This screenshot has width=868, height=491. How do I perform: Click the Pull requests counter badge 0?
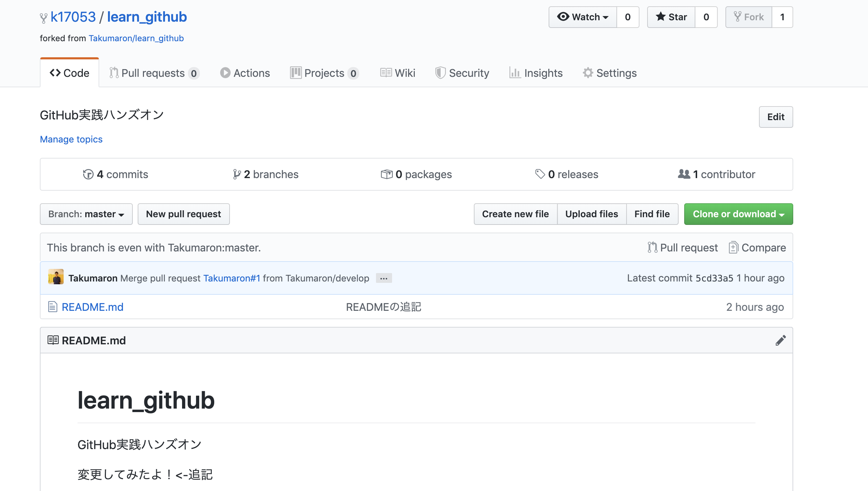click(x=194, y=73)
